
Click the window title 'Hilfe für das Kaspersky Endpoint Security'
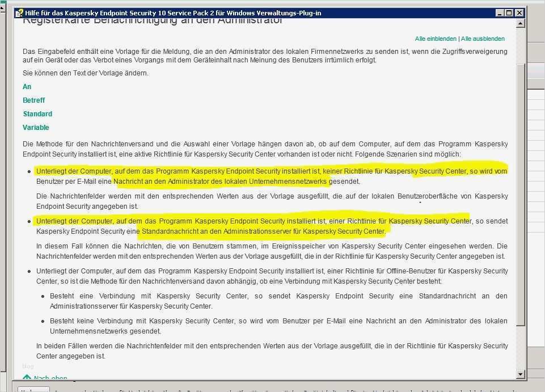[173, 13]
